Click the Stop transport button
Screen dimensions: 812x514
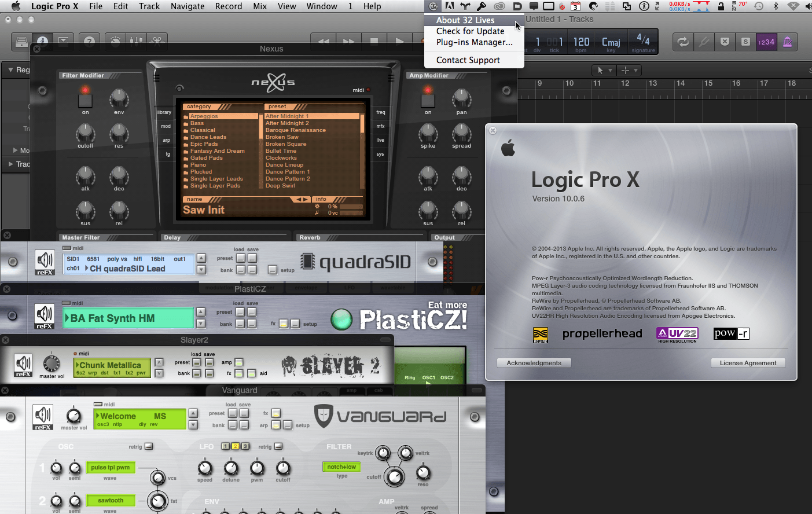tap(374, 42)
